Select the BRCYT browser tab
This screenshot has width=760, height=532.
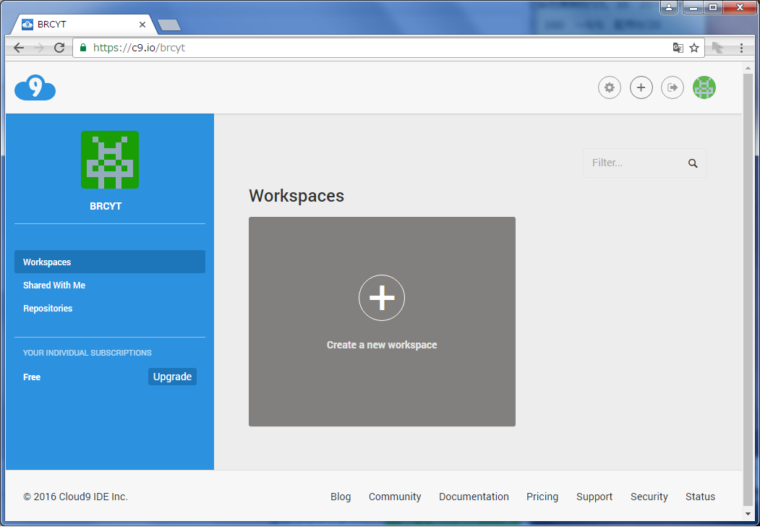point(82,25)
